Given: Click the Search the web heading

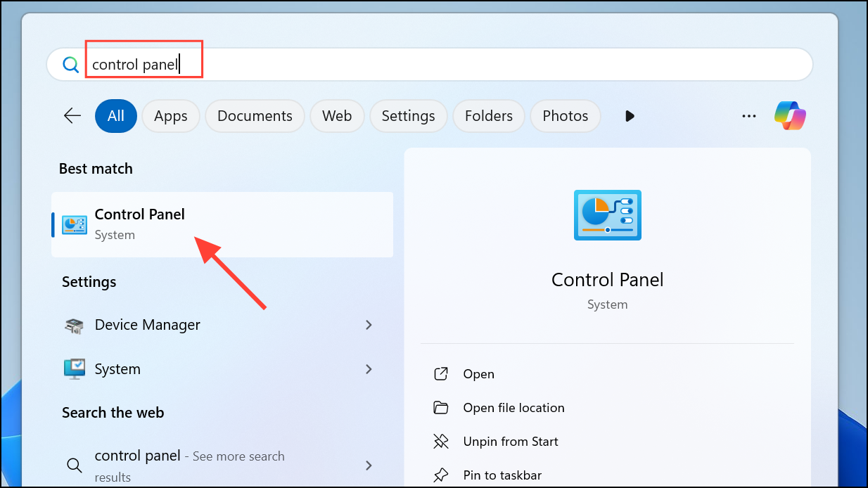Looking at the screenshot, I should pos(113,413).
